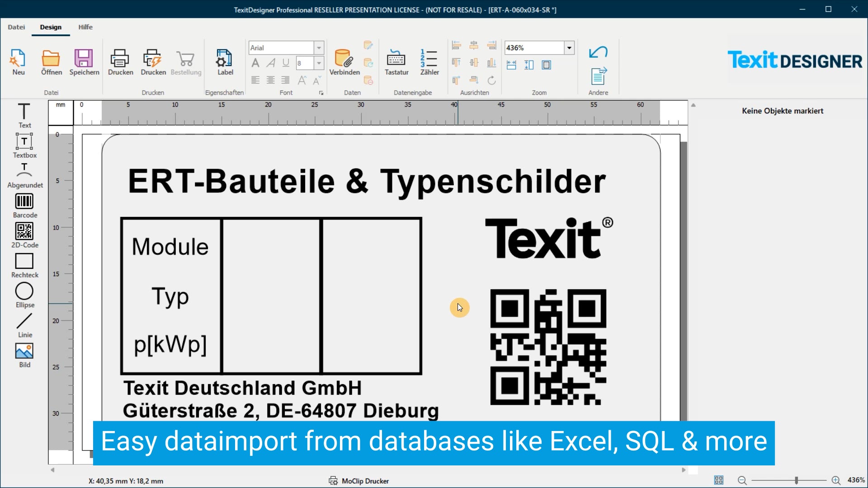Increase font size with larger A
Image resolution: width=868 pixels, height=488 pixels.
(x=302, y=80)
